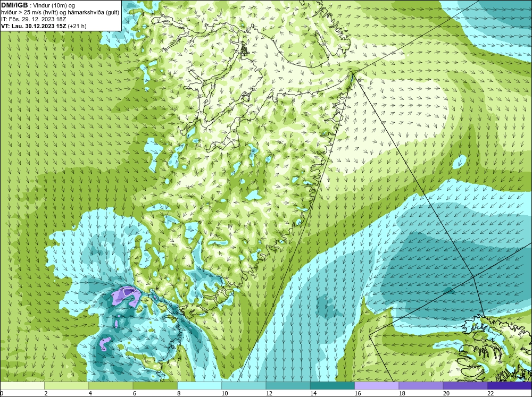532x397 pixels.
Task: Click the legend label '22'
Action: coord(491,393)
